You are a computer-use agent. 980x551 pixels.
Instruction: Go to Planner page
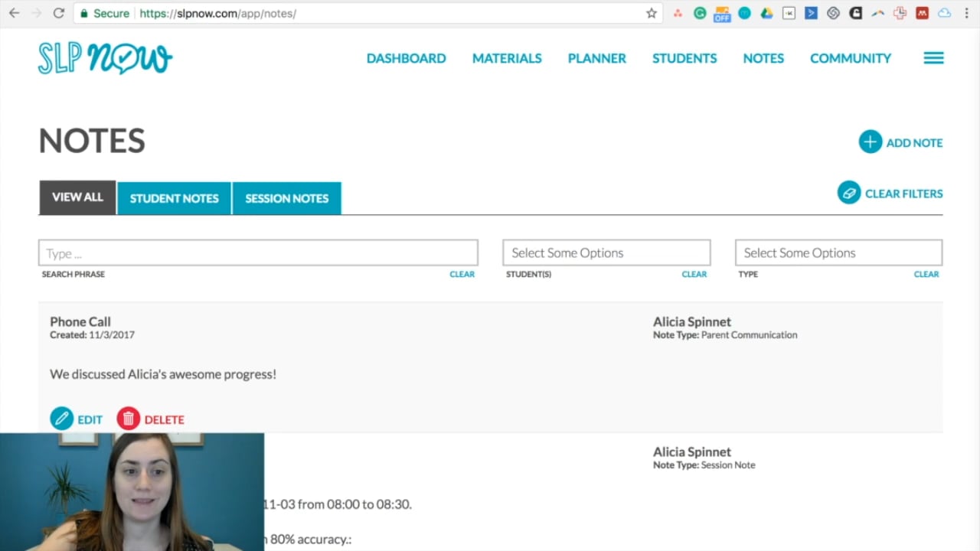click(x=597, y=58)
